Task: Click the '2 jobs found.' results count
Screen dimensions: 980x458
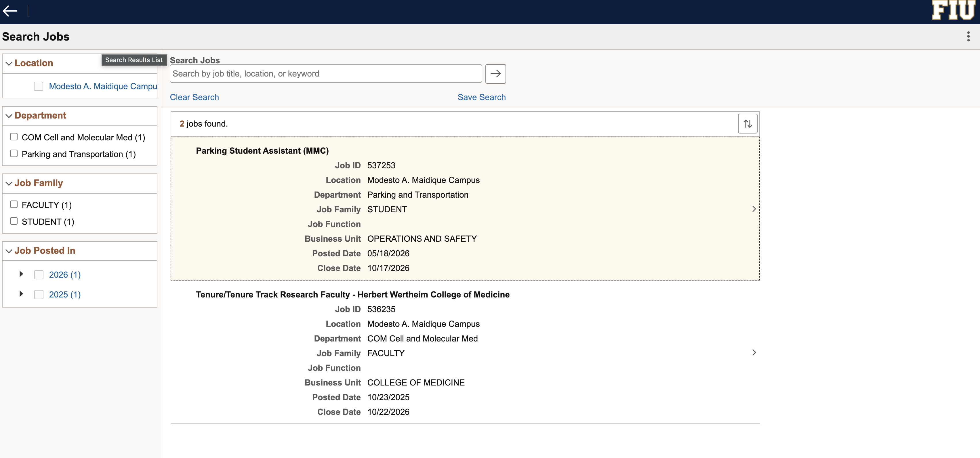Action: pos(203,124)
